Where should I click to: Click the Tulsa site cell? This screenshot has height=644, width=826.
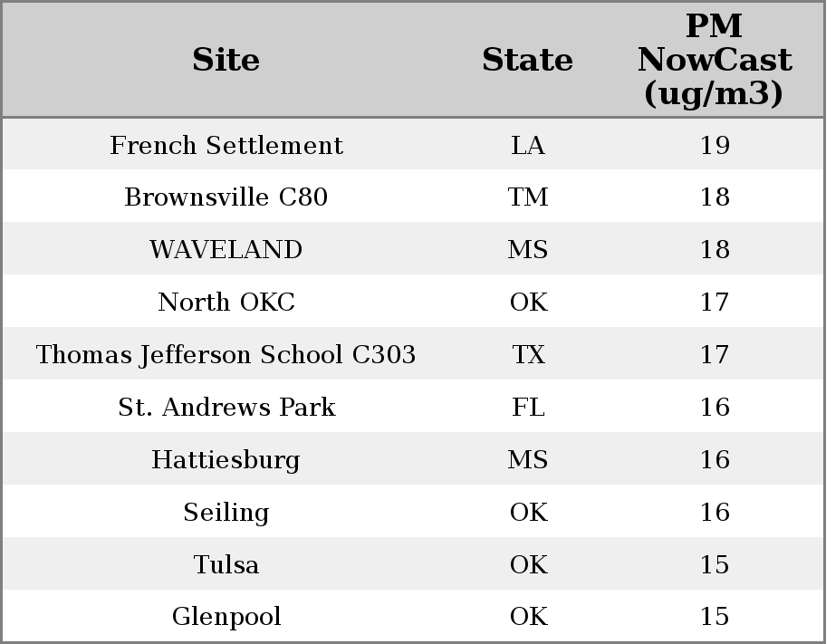pos(226,565)
